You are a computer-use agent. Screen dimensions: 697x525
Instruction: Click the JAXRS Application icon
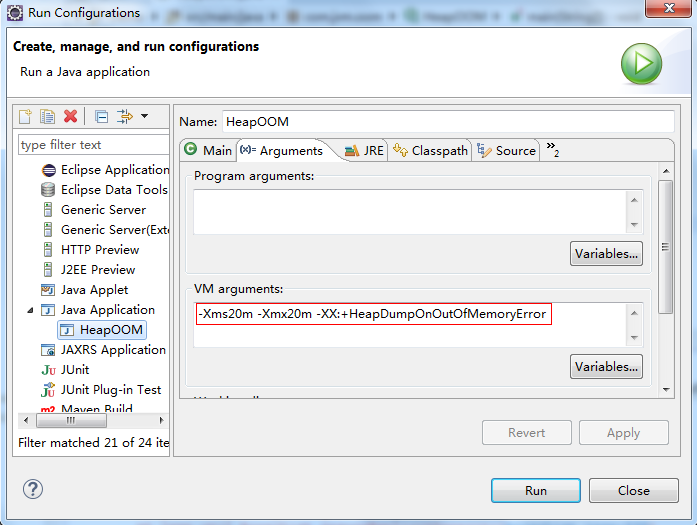48,350
